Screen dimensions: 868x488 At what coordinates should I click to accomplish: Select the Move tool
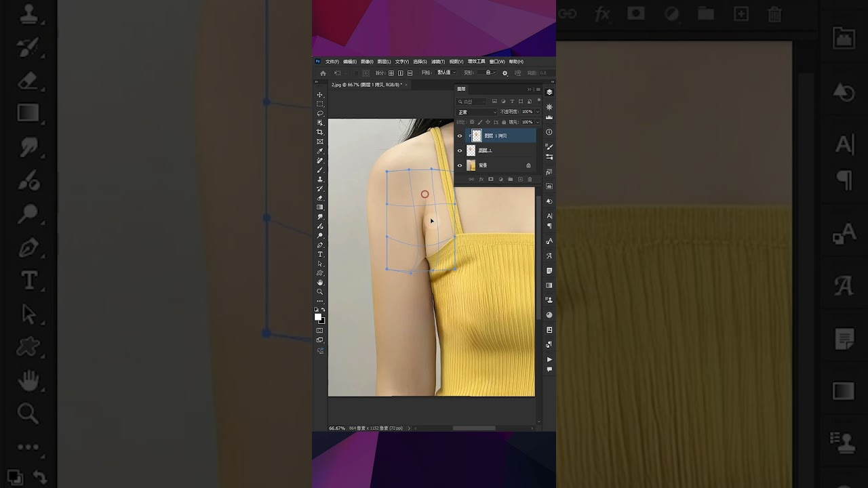319,95
